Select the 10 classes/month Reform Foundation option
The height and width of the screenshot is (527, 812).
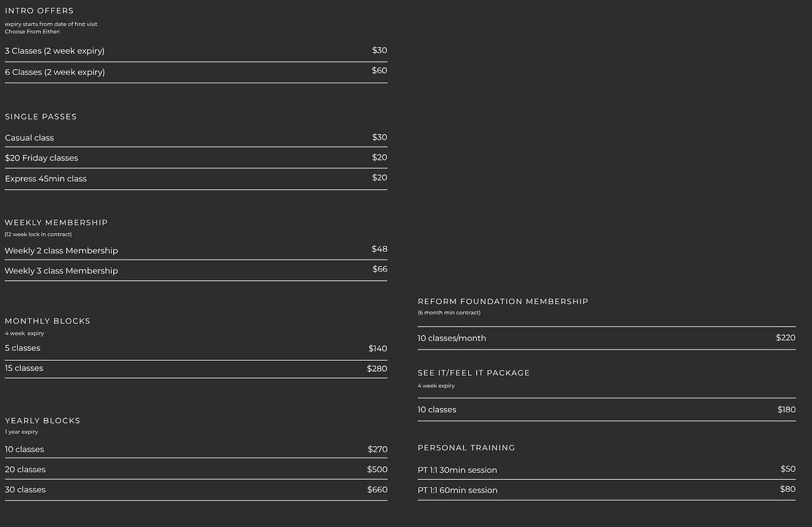(606, 338)
